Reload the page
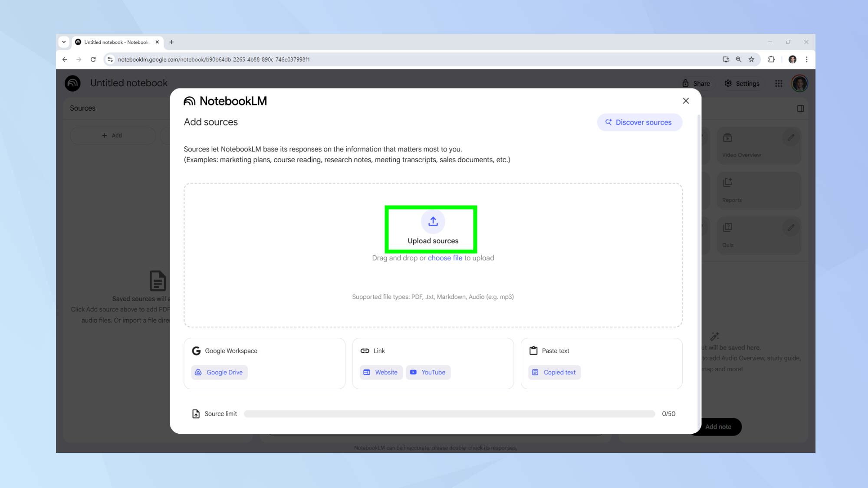868x488 pixels. click(93, 59)
